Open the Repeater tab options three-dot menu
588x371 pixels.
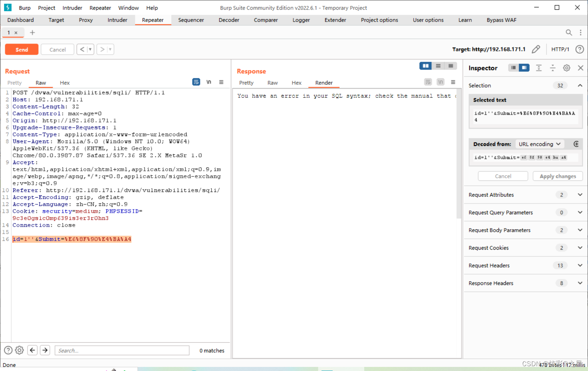pos(581,32)
